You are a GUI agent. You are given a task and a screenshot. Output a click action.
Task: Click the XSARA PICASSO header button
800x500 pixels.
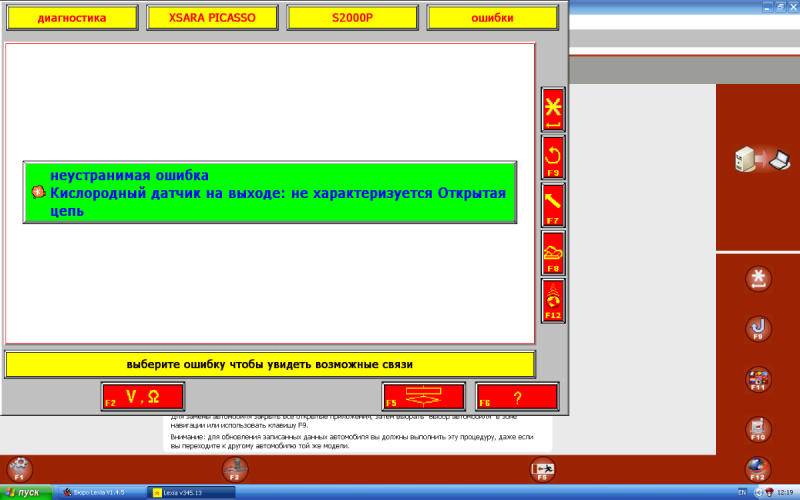click(x=212, y=18)
